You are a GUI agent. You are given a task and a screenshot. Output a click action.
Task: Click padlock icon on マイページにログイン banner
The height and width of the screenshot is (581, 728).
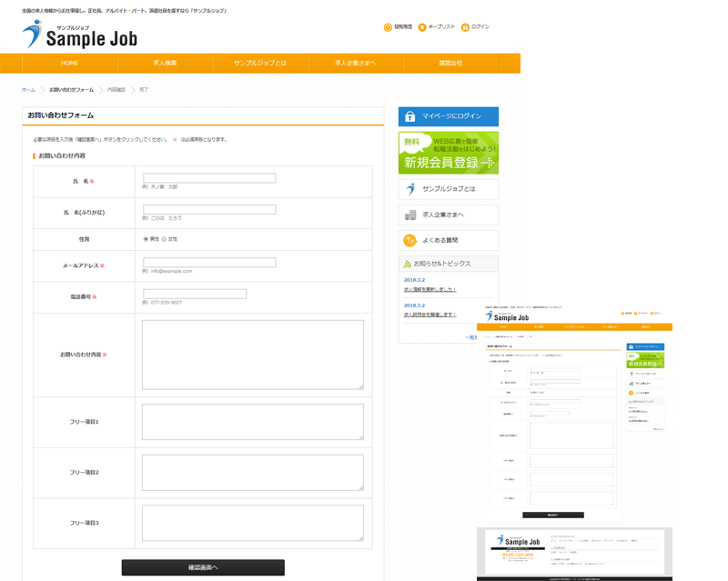(410, 116)
